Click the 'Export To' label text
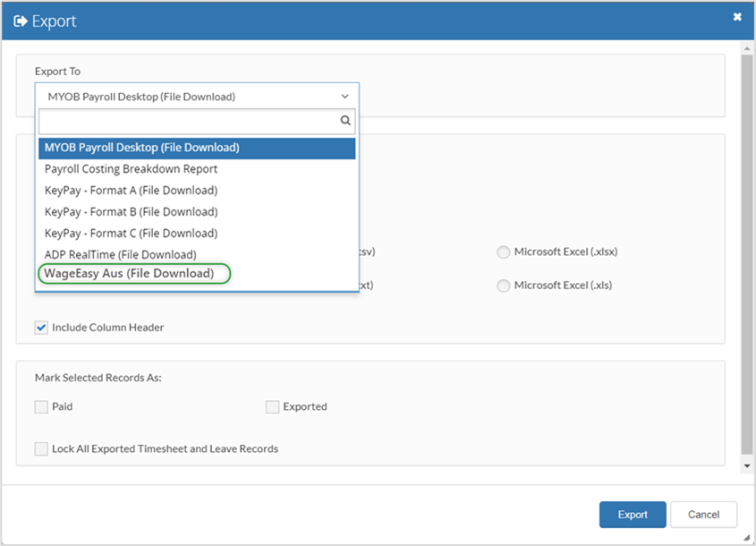 tap(57, 72)
